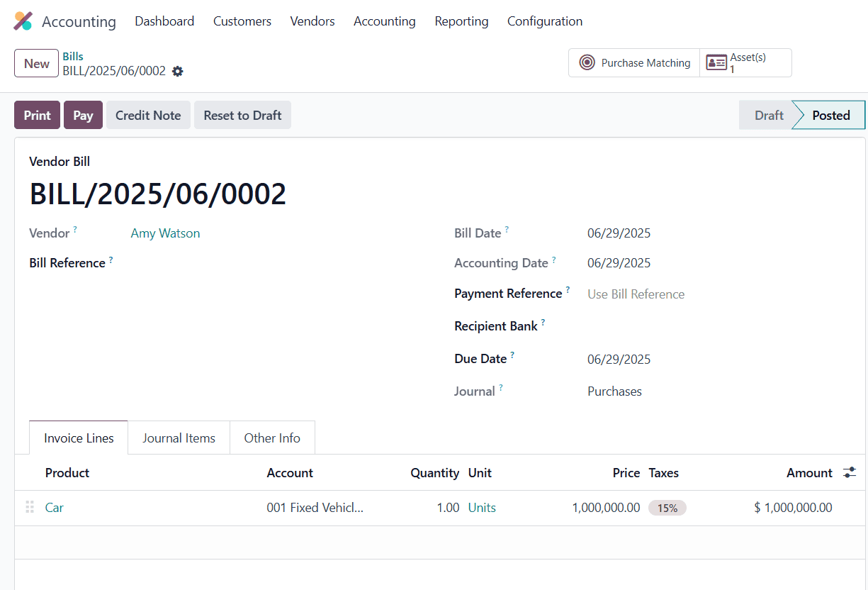
Task: Click the Accounting app logo icon
Action: (23, 21)
